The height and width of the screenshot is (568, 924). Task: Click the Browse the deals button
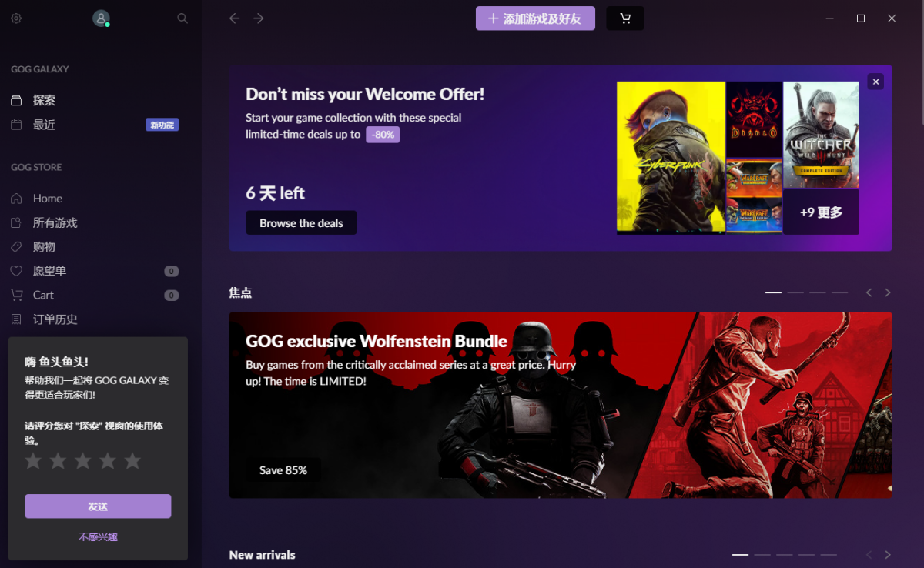301,222
